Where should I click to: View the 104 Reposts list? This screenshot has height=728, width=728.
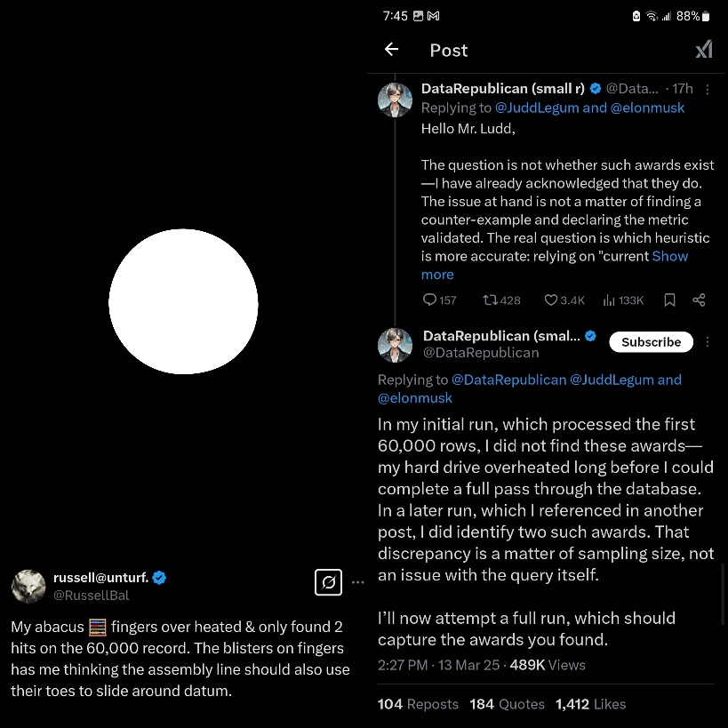point(418,704)
